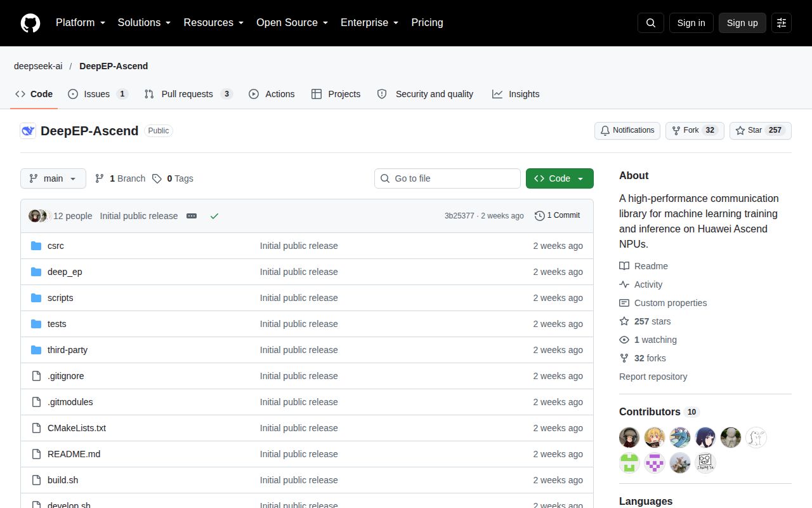Image resolution: width=812 pixels, height=508 pixels.
Task: Open the scripts folder
Action: click(x=60, y=298)
